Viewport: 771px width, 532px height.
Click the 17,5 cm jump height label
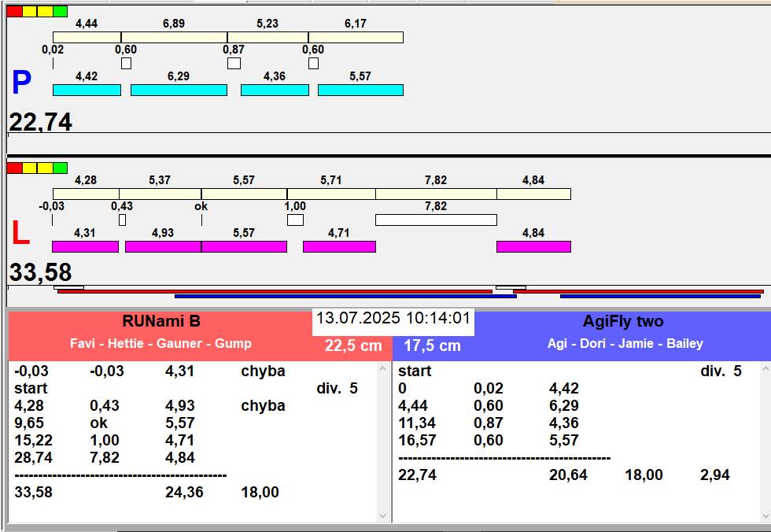click(x=432, y=345)
